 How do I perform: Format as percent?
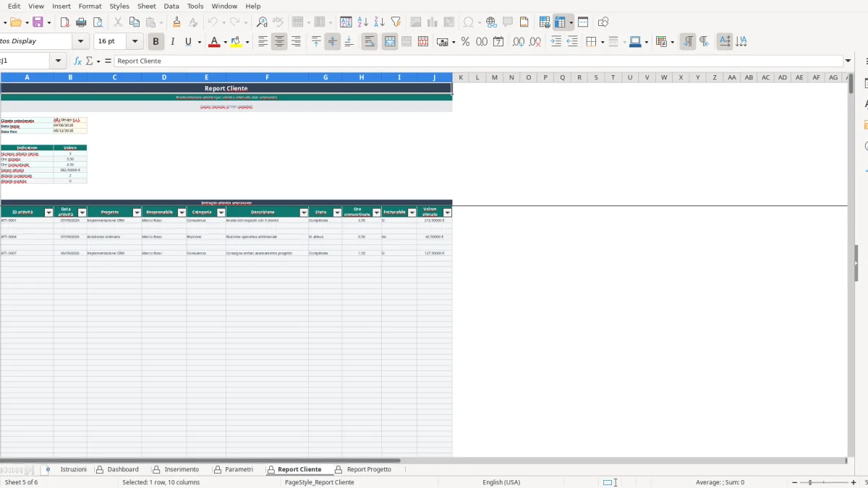(x=465, y=42)
